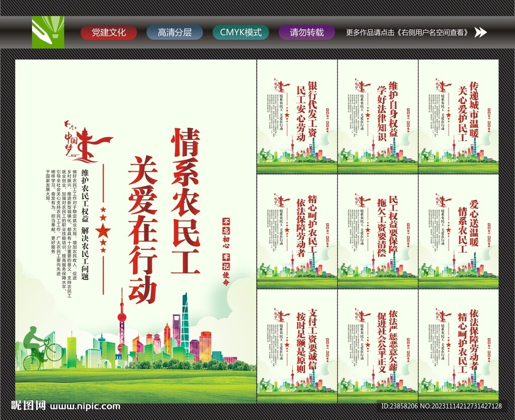Click the teal CMYK模式 pill button

point(241,33)
